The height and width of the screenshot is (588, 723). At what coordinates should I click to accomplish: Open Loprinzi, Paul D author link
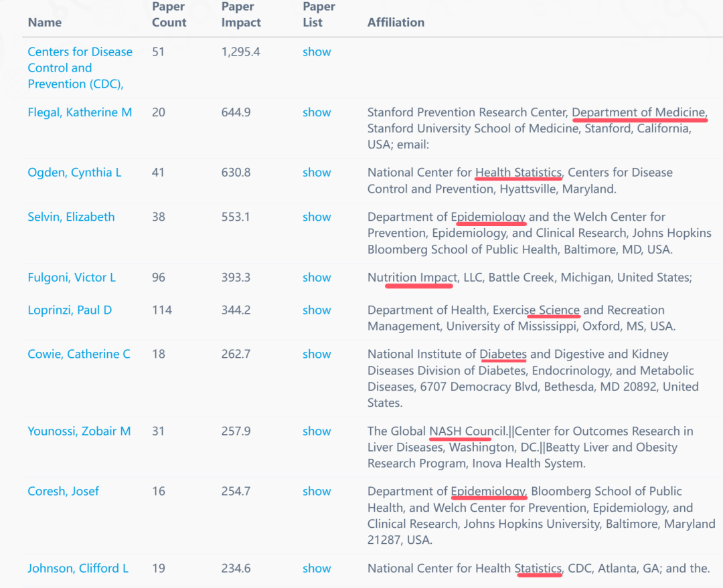(70, 310)
